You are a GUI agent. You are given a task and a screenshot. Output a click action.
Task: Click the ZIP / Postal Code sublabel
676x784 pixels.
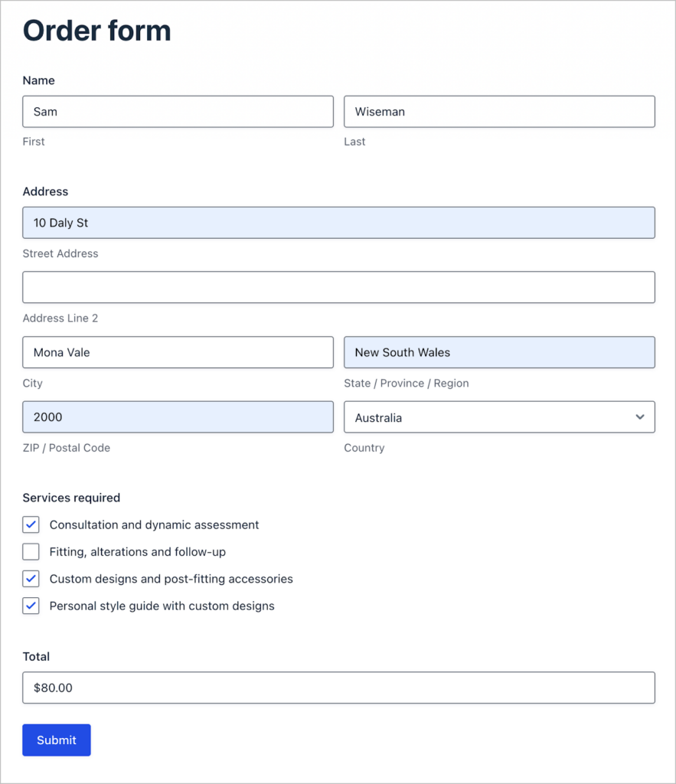click(67, 447)
